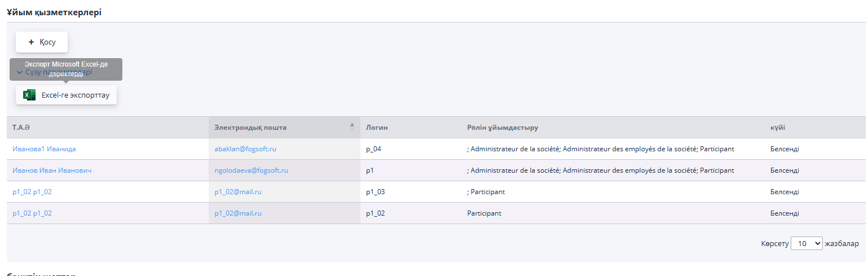Expand the Сүзу параметрлері filter section
Viewport: 868px width, 276px height.
[20, 72]
